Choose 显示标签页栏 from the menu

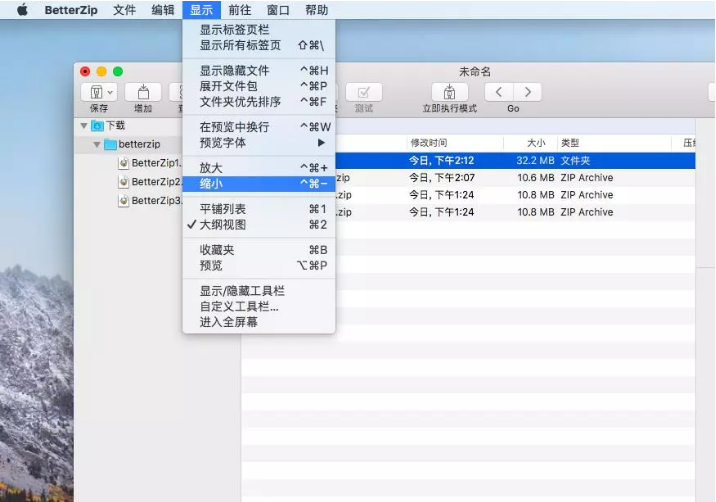258,30
